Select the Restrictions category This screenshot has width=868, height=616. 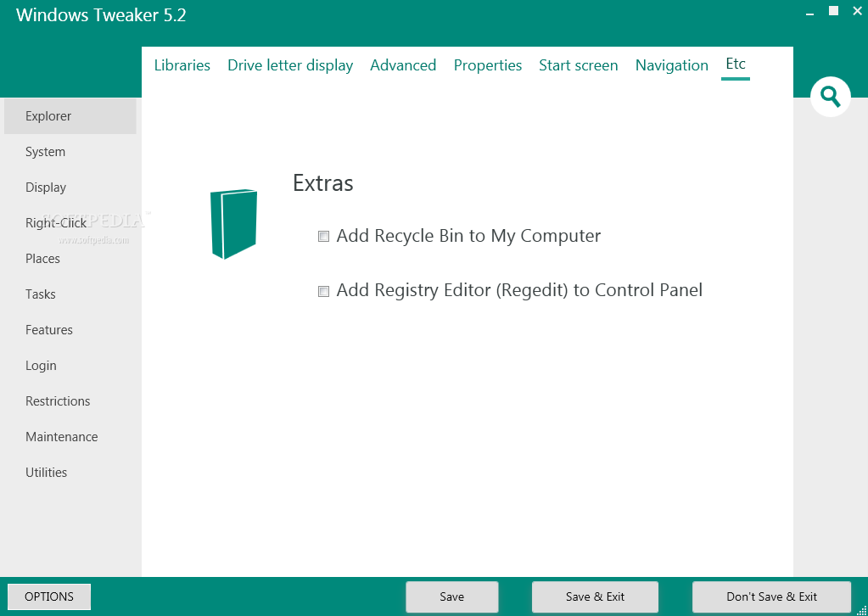click(x=58, y=401)
